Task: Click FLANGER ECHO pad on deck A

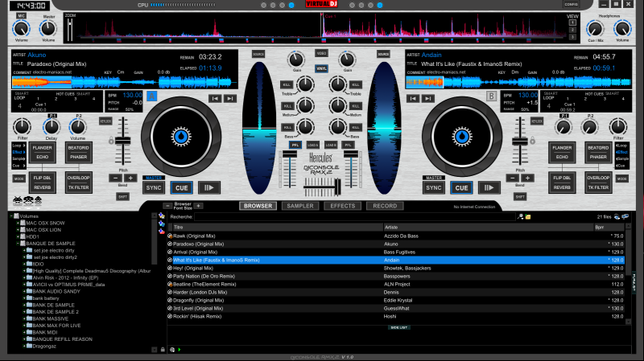Action: point(43,152)
